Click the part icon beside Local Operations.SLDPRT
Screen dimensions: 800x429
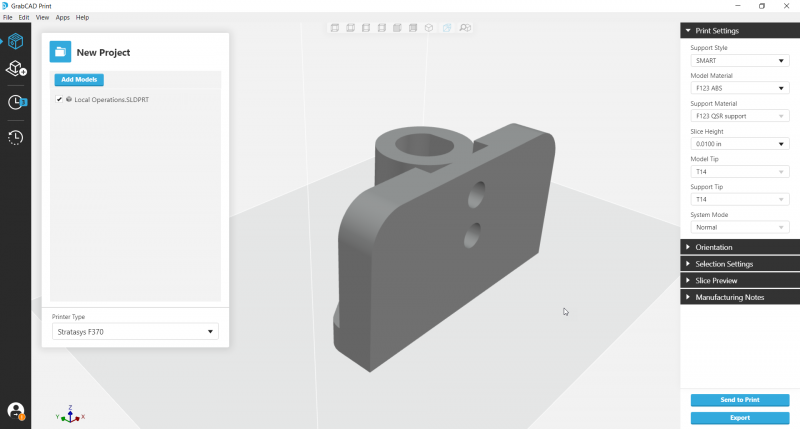(x=69, y=99)
